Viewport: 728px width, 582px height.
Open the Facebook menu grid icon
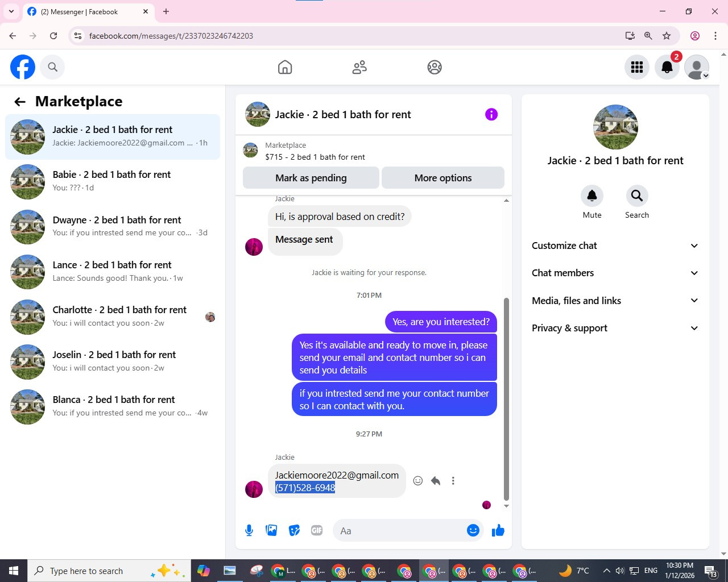pyautogui.click(x=637, y=67)
